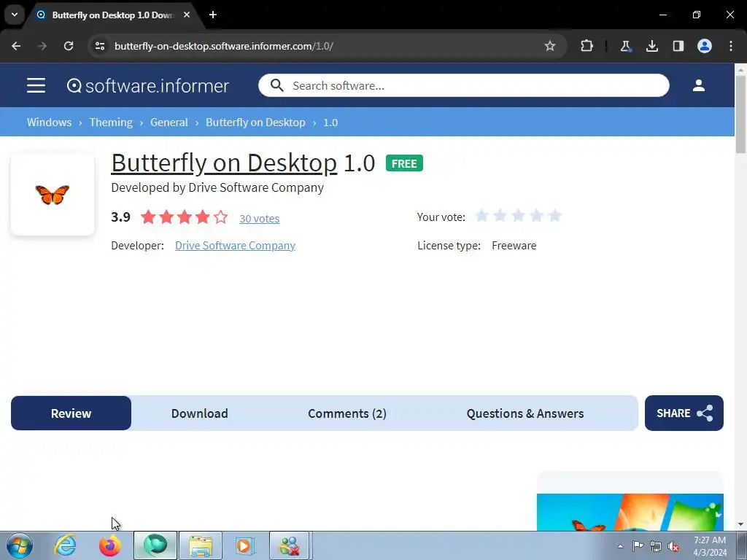Open the Windows Start menu
Image resolution: width=747 pixels, height=560 pixels.
click(x=19, y=545)
